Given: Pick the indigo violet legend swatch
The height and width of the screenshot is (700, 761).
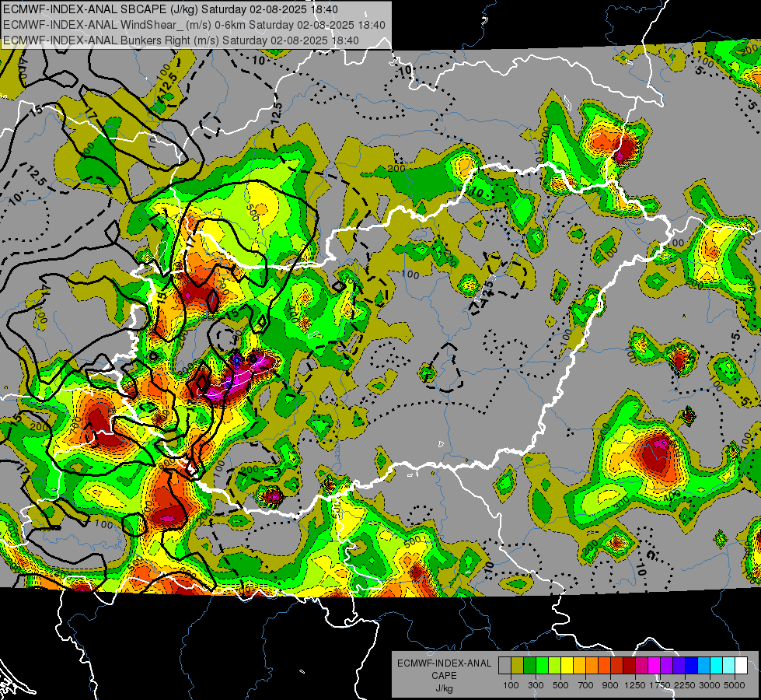Looking at the screenshot, I should [x=679, y=665].
